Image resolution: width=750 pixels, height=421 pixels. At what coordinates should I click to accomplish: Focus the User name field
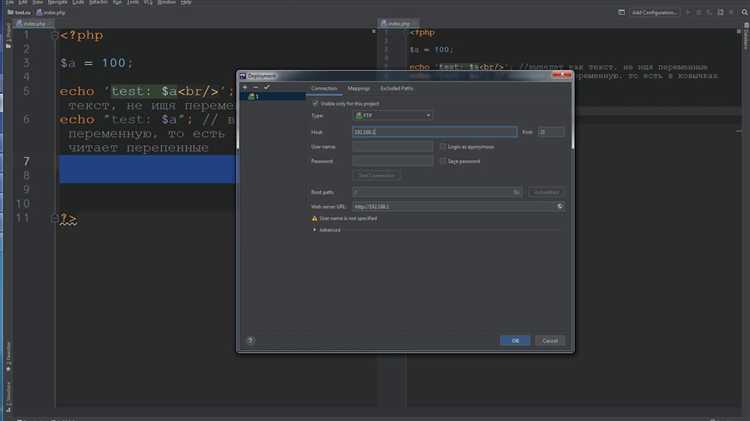[392, 147]
